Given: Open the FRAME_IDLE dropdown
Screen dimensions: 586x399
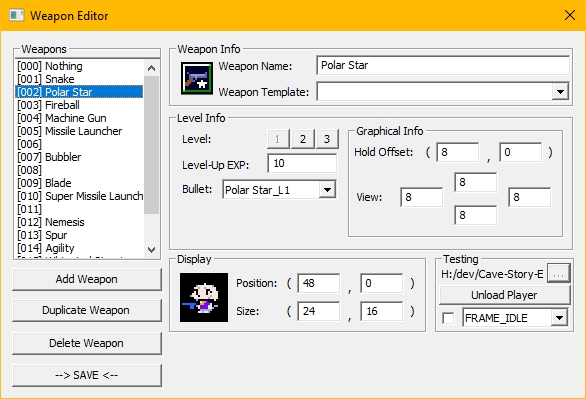Looking at the screenshot, I should tap(559, 318).
